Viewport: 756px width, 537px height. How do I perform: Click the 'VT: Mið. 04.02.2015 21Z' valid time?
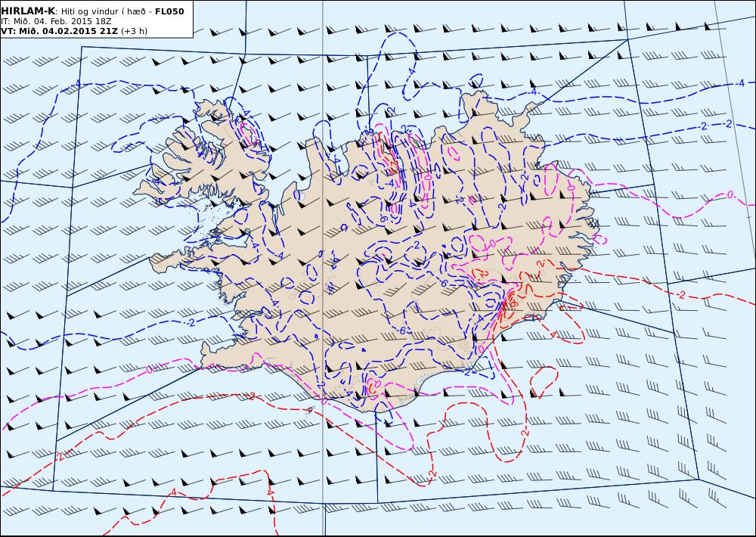pyautogui.click(x=59, y=31)
